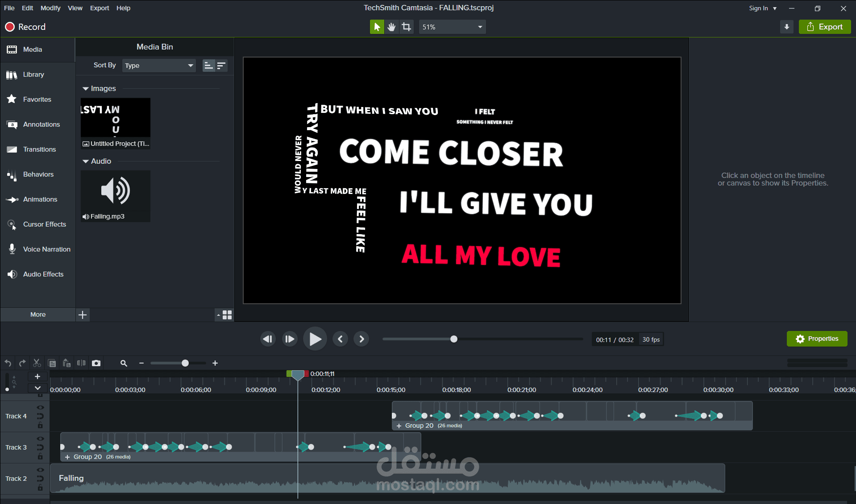Paste media using the timeline paste icon
Viewport: 856px width, 504px height.
[x=66, y=363]
